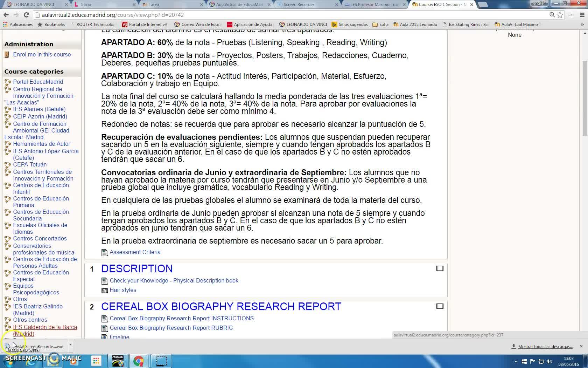Open Cereal Box Biography Research Report RUBRIC
Viewport: 588px width, 368px height.
(171, 328)
